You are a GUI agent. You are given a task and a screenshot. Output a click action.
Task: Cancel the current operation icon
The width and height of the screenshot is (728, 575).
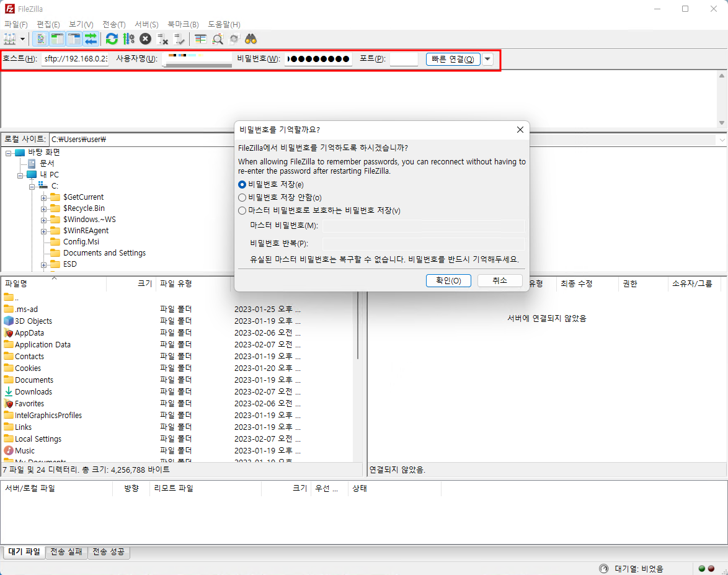tap(145, 39)
